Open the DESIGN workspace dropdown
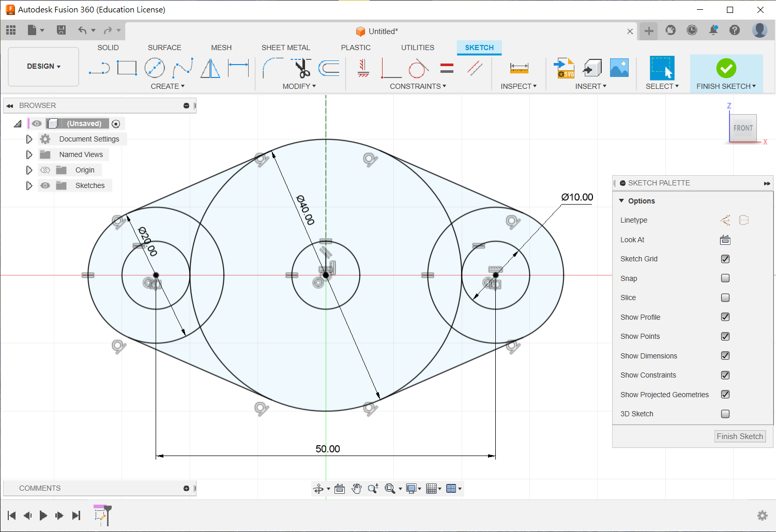This screenshot has height=532, width=776. (x=44, y=67)
